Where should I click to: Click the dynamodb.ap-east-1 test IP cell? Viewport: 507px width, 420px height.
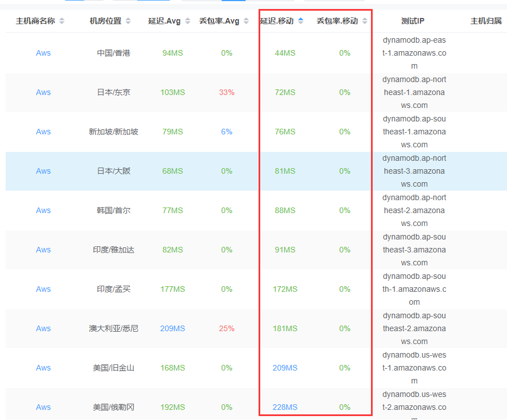point(414,53)
